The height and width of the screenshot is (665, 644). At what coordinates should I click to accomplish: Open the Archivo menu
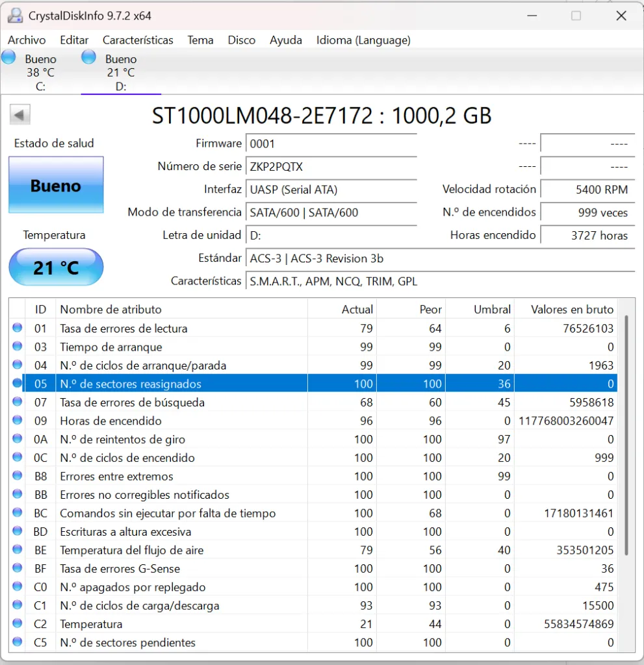pos(27,40)
